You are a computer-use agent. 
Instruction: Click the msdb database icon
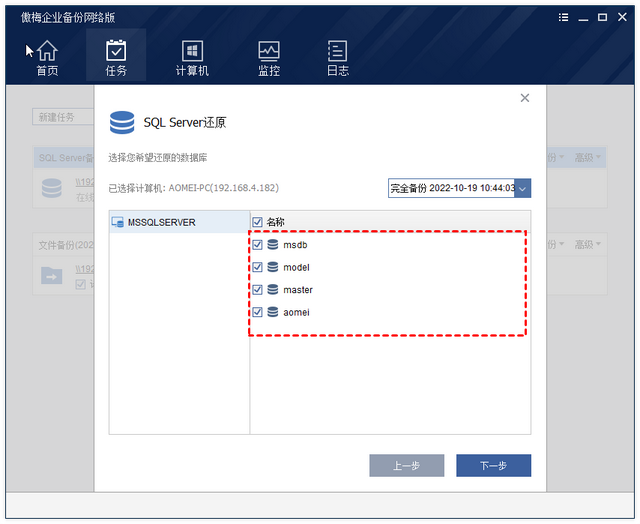pyautogui.click(x=273, y=244)
